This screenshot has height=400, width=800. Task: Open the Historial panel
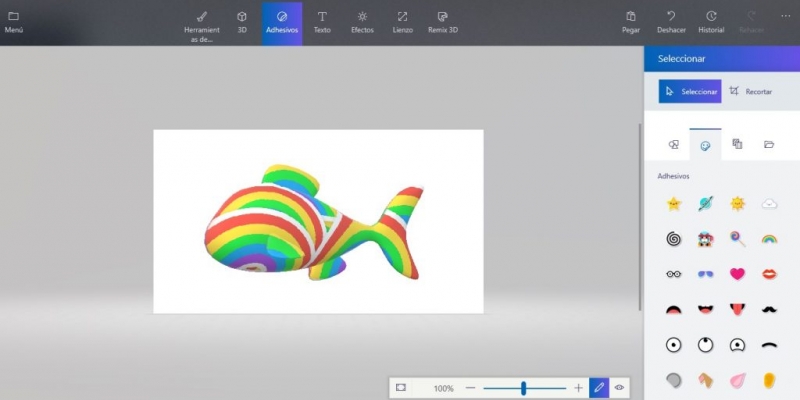[711, 22]
